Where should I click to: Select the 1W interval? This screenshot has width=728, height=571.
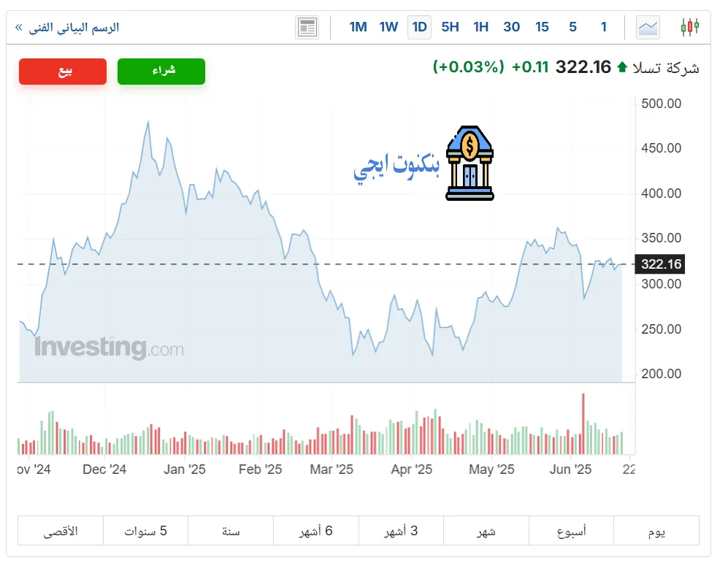tap(388, 27)
